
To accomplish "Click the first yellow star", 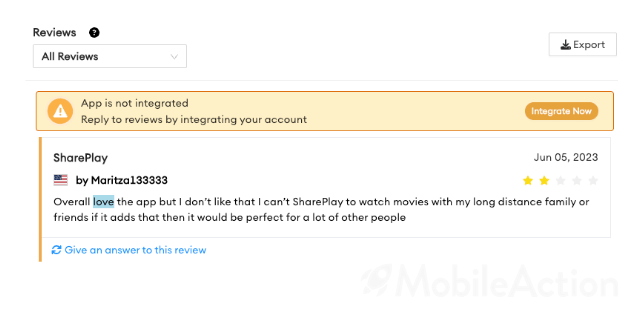I will click(528, 181).
